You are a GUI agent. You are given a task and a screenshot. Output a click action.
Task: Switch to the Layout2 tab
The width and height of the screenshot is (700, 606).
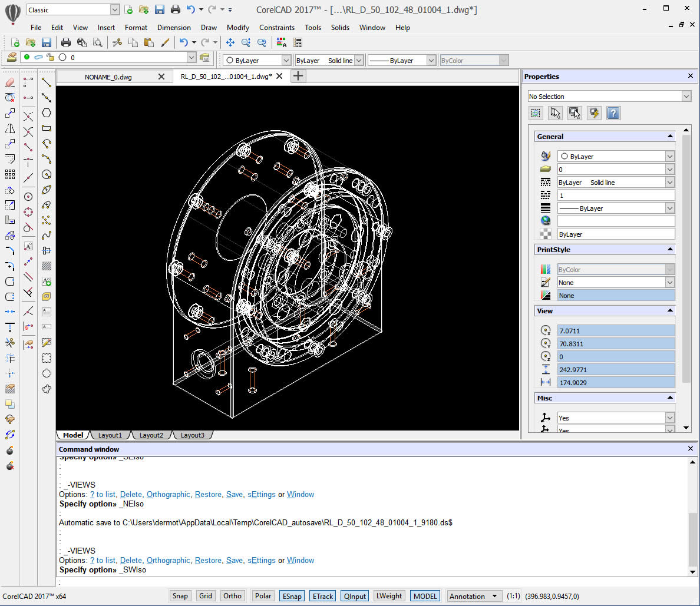tap(151, 435)
